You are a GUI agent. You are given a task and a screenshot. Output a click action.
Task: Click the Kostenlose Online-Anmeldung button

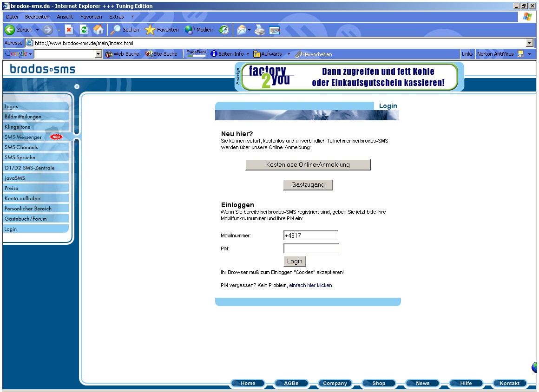click(x=308, y=165)
